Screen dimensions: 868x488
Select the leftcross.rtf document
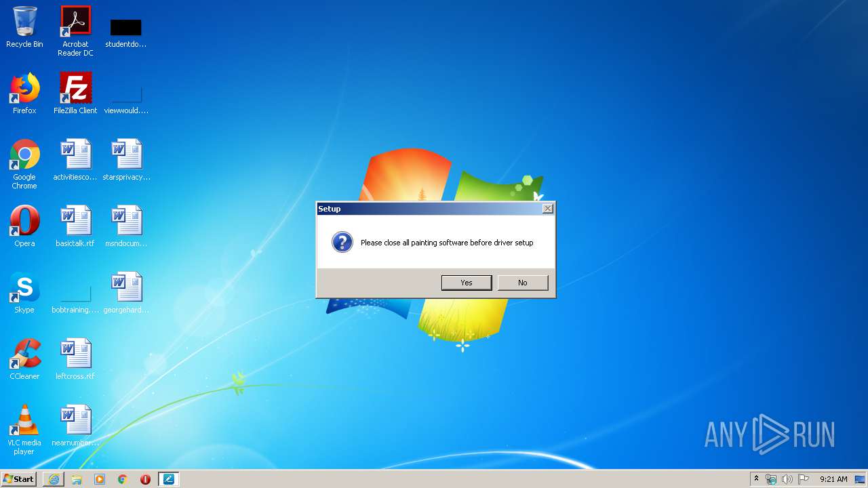(x=75, y=359)
